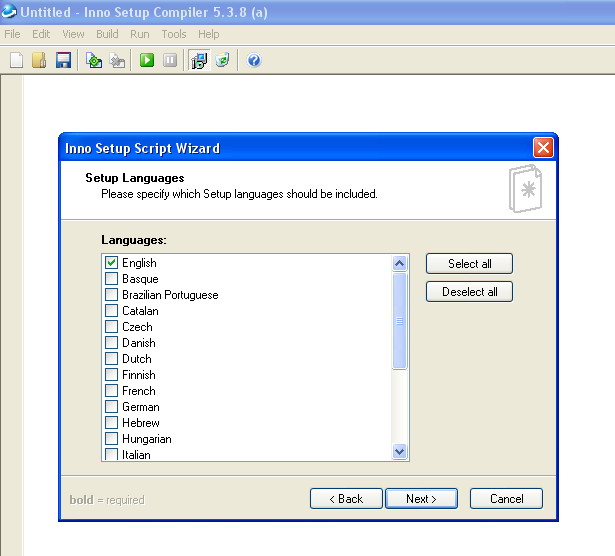Viewport: 615px width, 556px height.
Task: Tick the Finnish checkbox
Action: click(x=111, y=374)
